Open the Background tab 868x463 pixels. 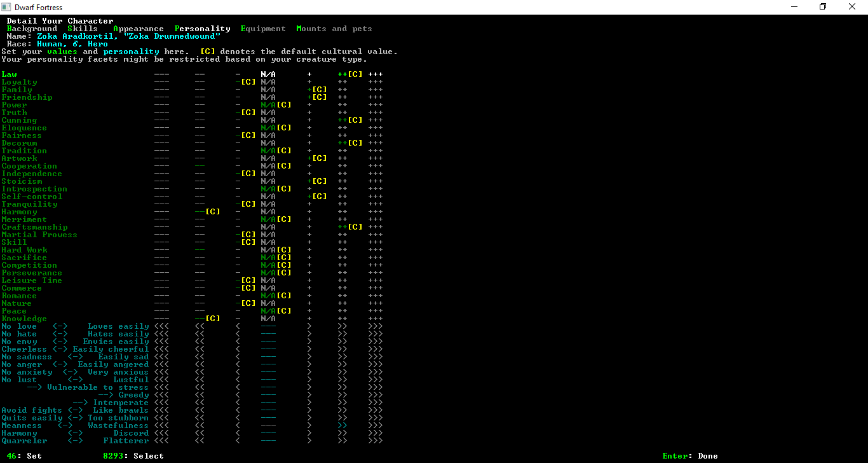click(x=32, y=29)
